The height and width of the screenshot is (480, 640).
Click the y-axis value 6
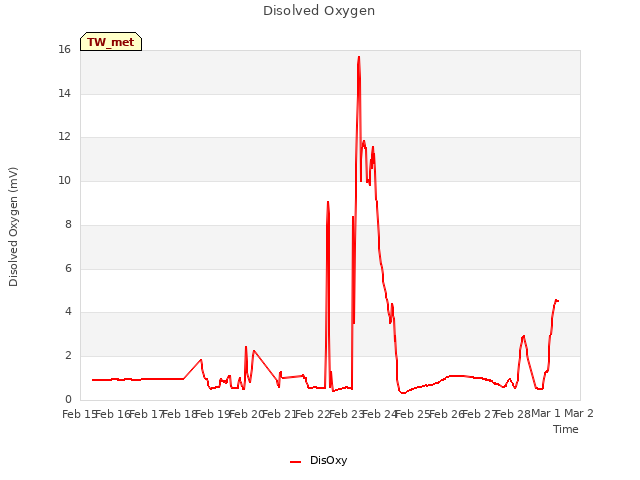click(x=68, y=269)
